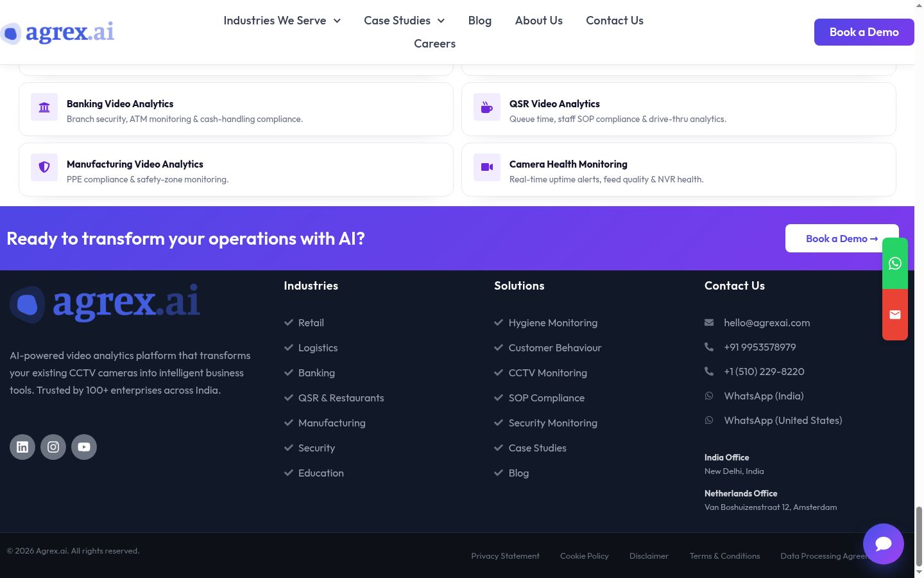Screen dimensions: 924x578
Task: Open the LinkedIn social icon
Action: [x=22, y=447]
